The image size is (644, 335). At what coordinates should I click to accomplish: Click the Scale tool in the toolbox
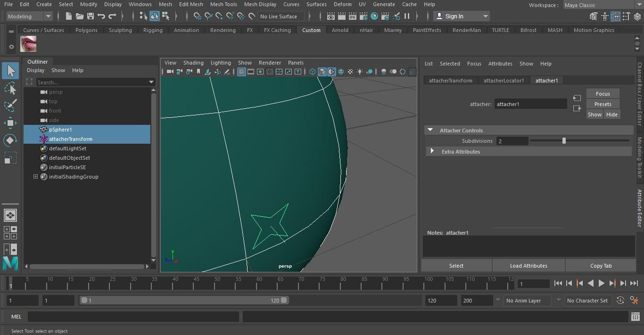(x=10, y=158)
